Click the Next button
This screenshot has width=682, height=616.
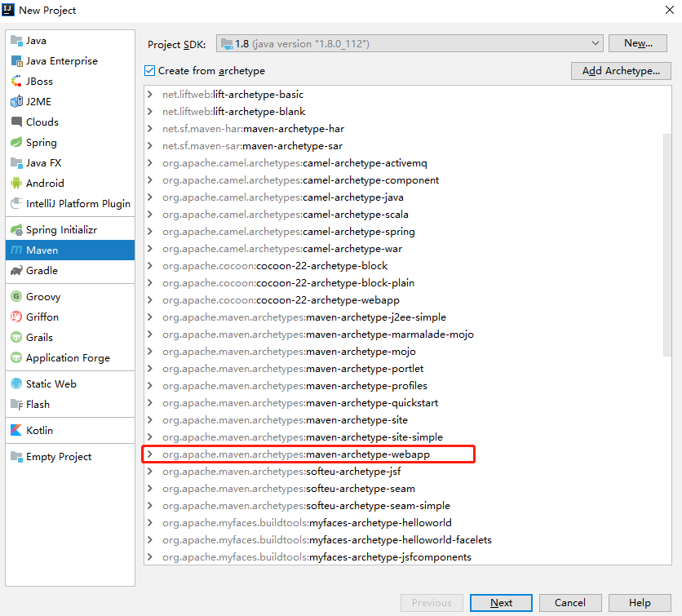click(501, 602)
